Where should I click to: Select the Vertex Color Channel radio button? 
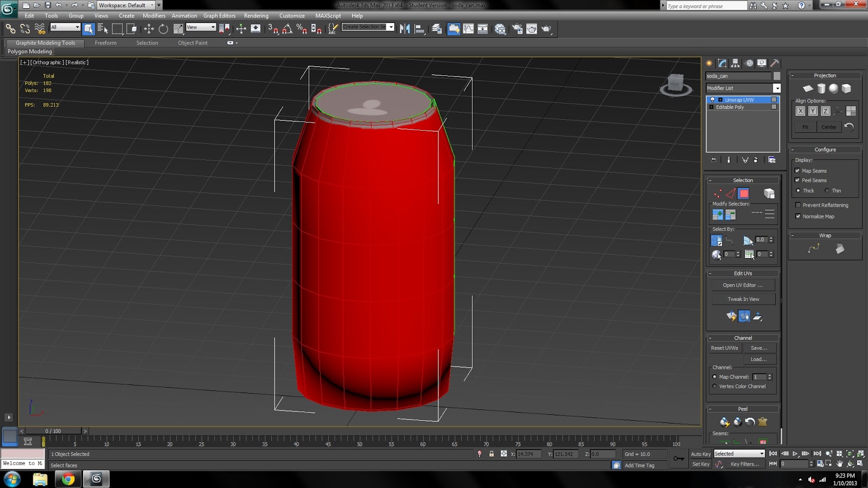click(714, 386)
